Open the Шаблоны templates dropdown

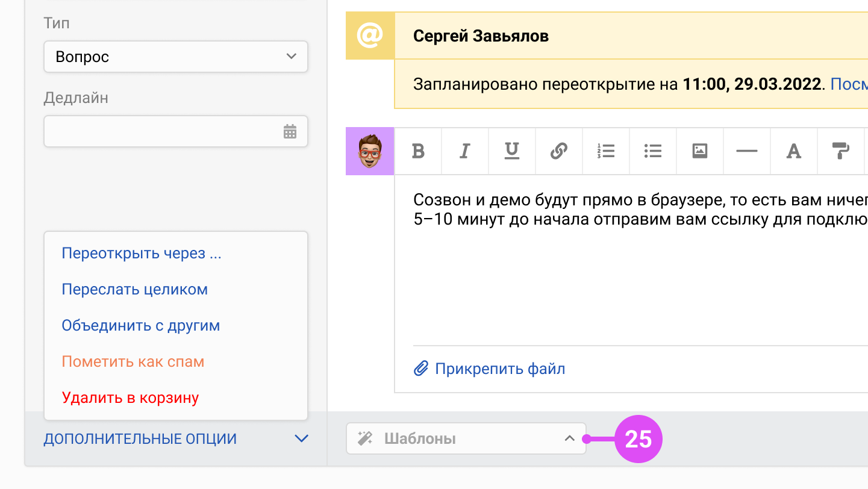pos(466,438)
